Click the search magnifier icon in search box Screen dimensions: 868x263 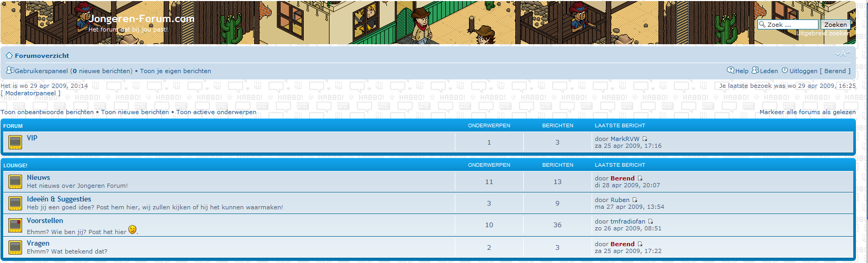click(762, 25)
